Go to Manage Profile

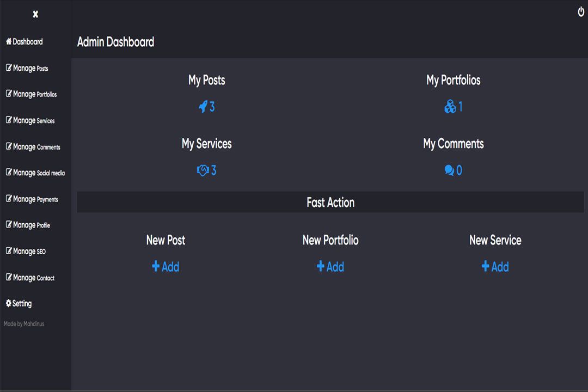click(28, 225)
